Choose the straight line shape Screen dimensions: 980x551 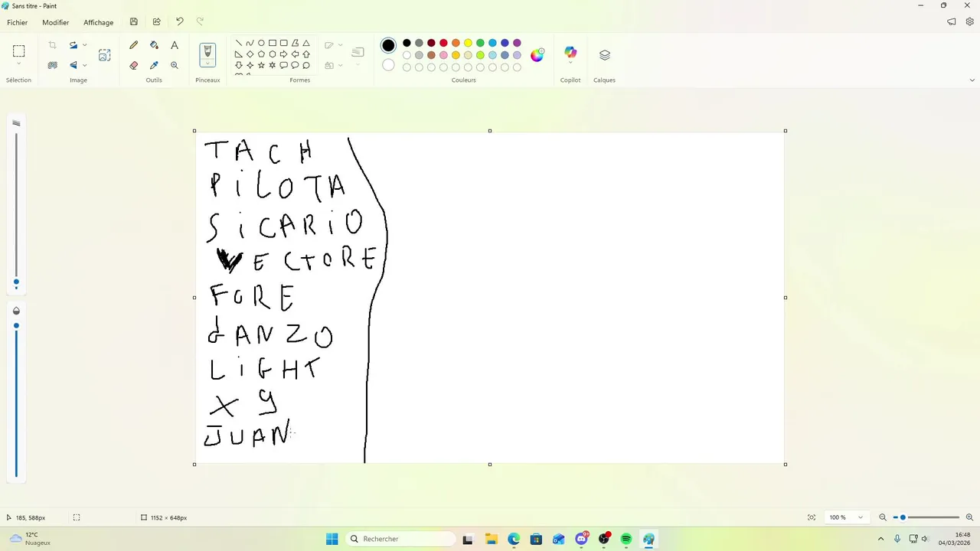[x=239, y=43]
